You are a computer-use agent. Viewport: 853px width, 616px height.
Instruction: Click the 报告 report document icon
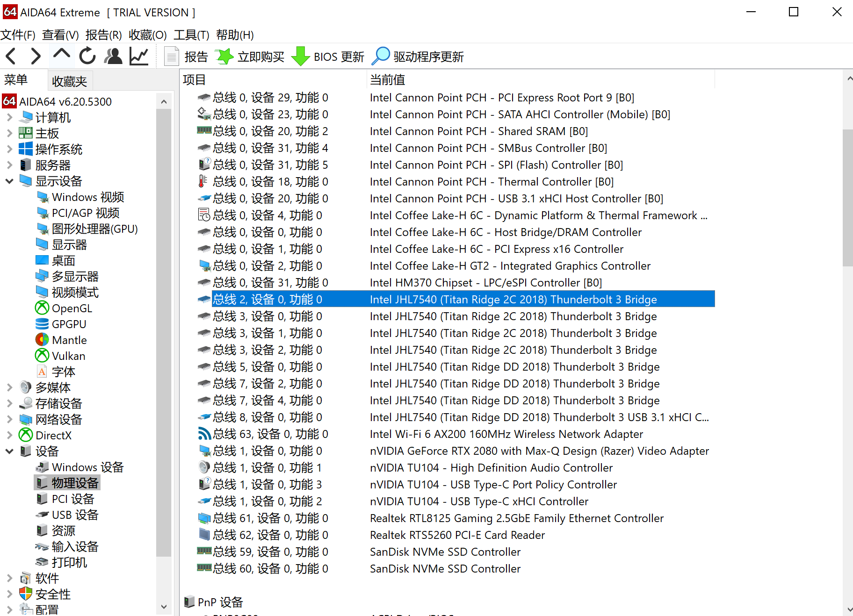click(172, 57)
